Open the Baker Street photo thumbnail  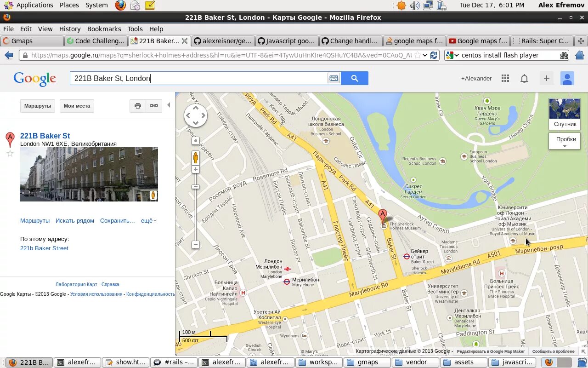coord(89,174)
